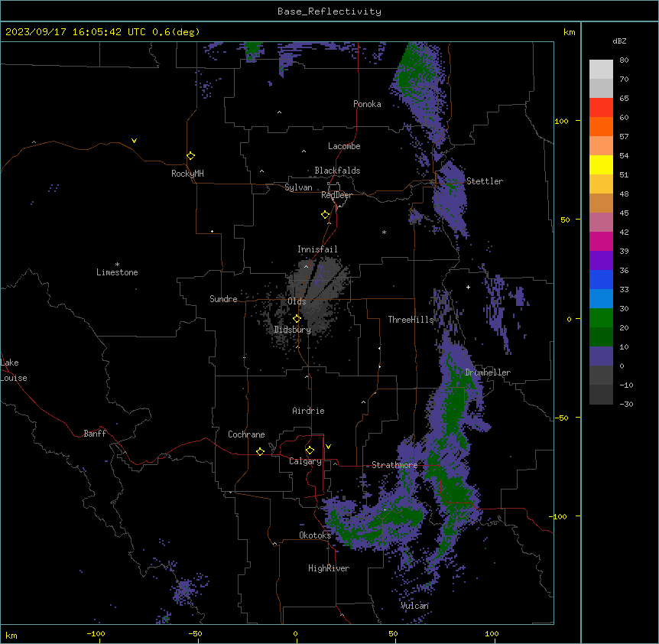Select the red 60-65 dBZ legend swatch
The width and height of the screenshot is (659, 644).
[601, 107]
